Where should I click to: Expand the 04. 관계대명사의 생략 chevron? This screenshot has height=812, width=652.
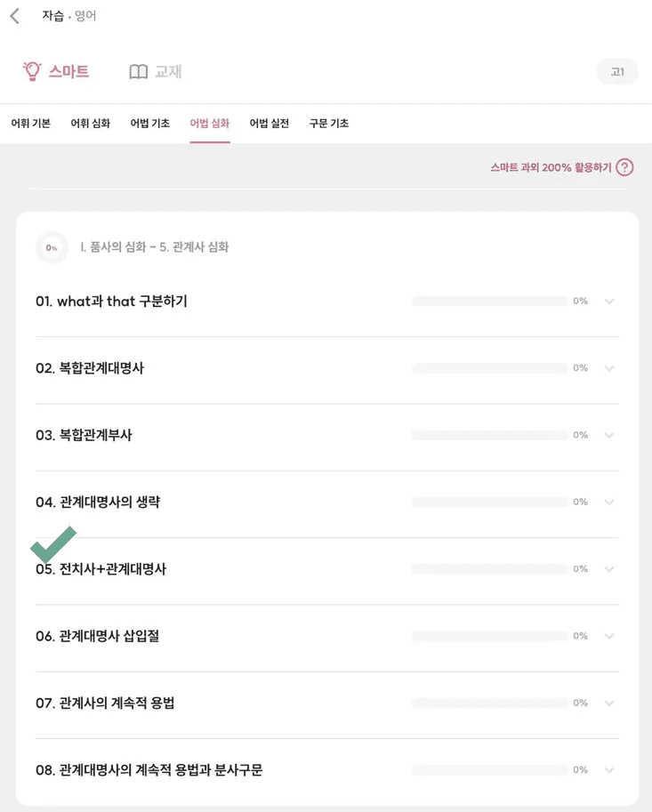(x=609, y=502)
